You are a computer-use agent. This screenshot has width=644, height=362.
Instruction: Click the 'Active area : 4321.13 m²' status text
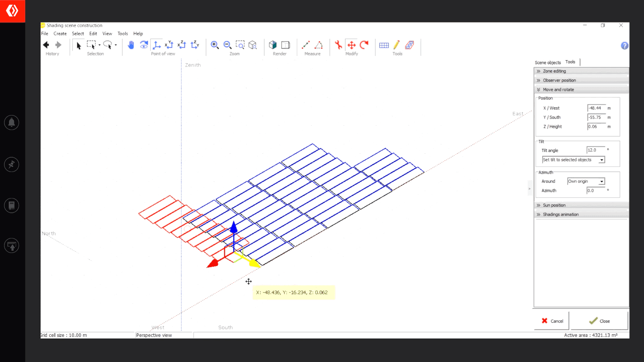coord(590,335)
